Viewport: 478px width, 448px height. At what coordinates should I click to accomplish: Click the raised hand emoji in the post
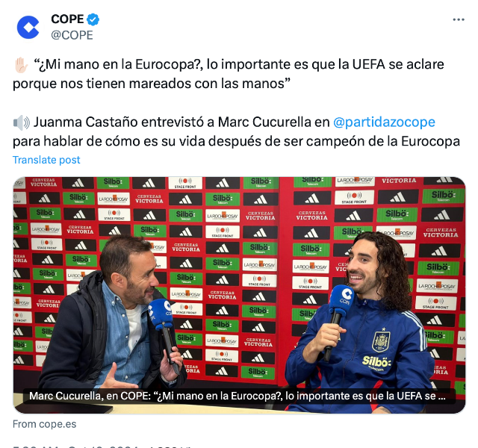point(21,65)
